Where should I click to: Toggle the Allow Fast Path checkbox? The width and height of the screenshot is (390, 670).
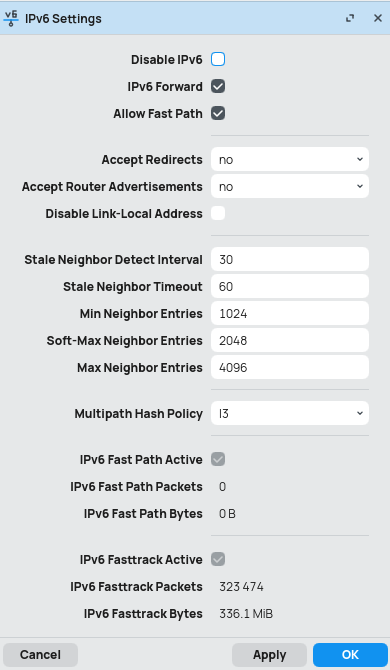(x=218, y=113)
